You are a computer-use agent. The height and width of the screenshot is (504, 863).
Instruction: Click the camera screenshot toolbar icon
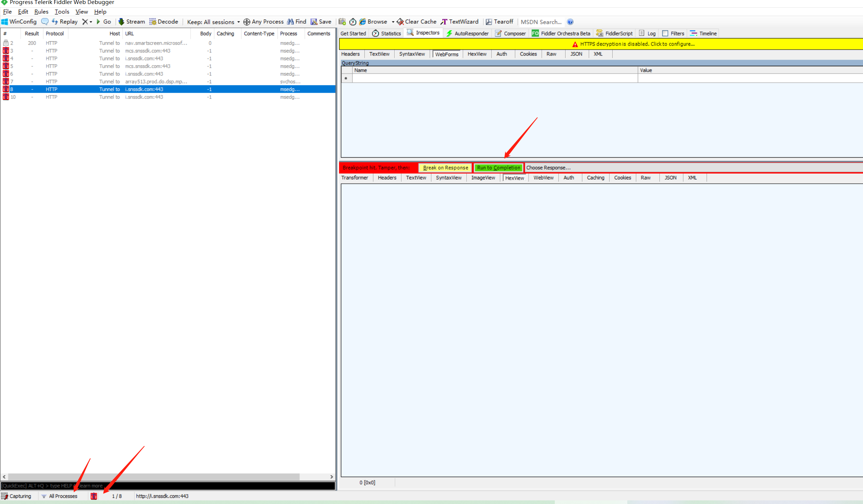point(342,22)
